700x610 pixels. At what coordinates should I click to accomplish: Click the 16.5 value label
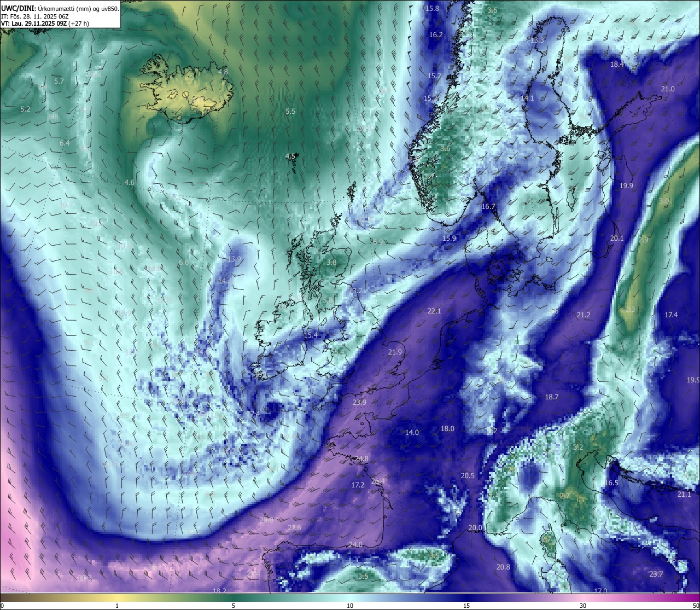click(x=611, y=483)
